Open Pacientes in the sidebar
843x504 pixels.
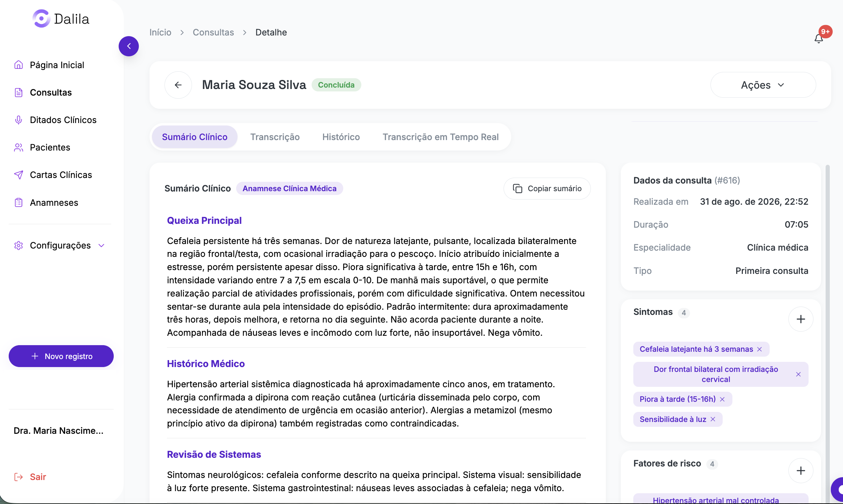coord(50,147)
